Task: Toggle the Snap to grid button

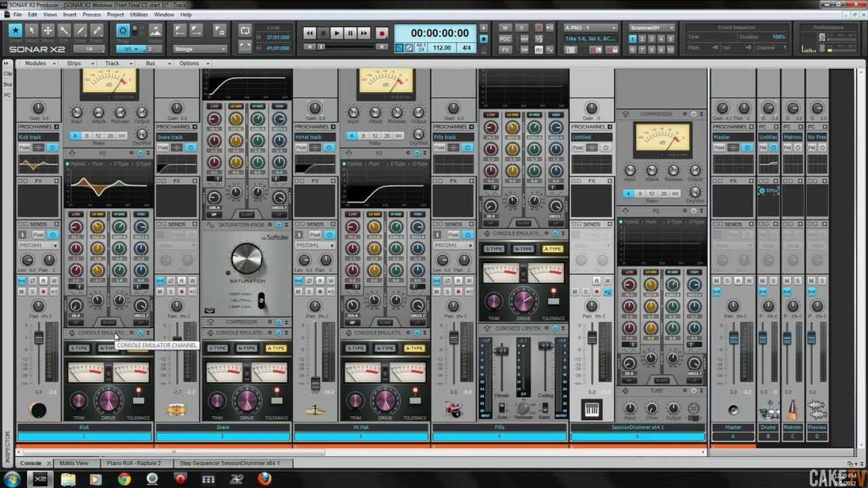Action: pyautogui.click(x=123, y=30)
